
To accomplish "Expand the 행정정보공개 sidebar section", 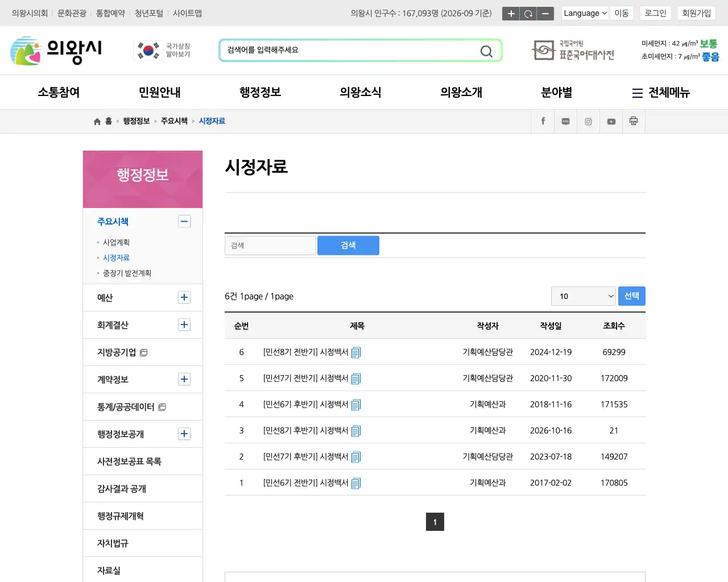I will tap(184, 434).
